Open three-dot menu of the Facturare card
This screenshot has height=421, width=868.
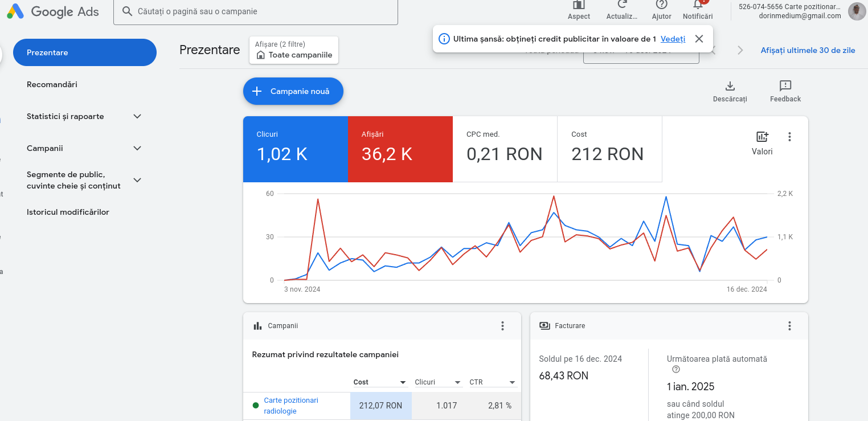789,326
